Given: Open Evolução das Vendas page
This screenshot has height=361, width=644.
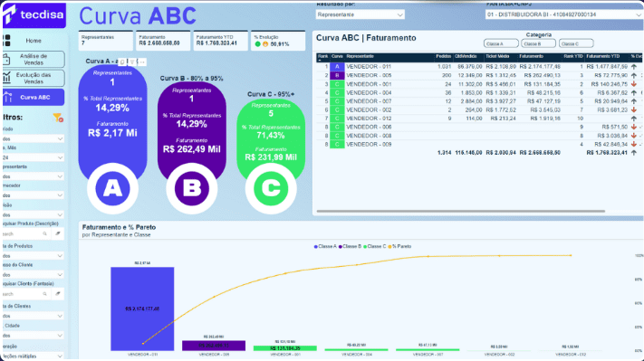Looking at the screenshot, I should click(34, 78).
